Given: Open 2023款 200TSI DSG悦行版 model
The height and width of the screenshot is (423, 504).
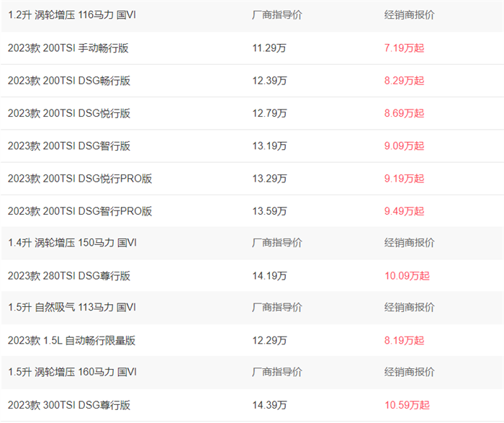Looking at the screenshot, I should 69,113.
